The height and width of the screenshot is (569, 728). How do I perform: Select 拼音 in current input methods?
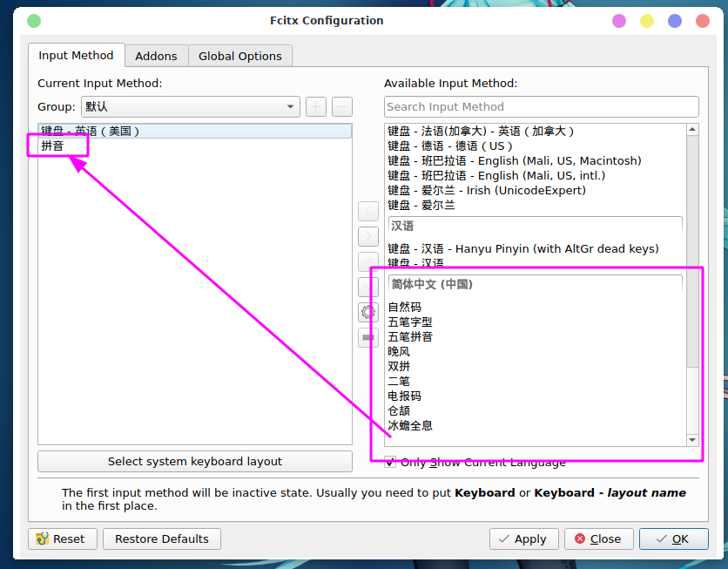click(x=53, y=146)
